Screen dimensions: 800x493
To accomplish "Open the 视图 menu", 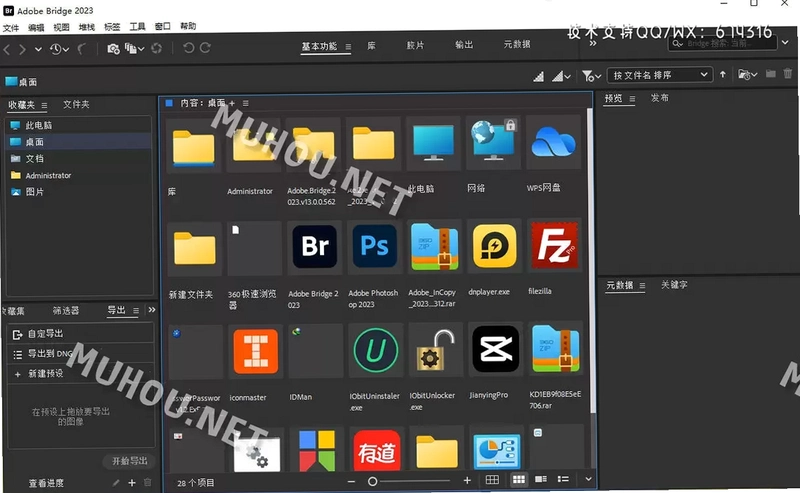I will pyautogui.click(x=61, y=27).
